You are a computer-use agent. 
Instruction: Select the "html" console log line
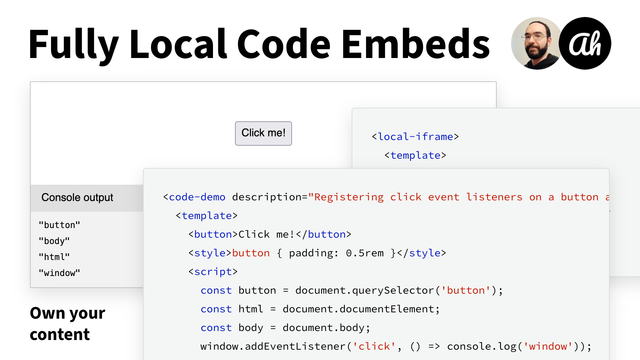click(x=54, y=257)
